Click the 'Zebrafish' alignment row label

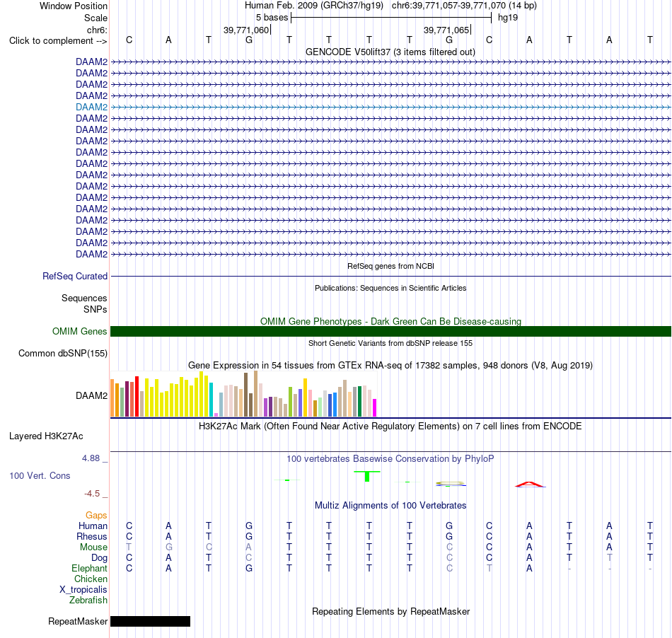(x=88, y=601)
